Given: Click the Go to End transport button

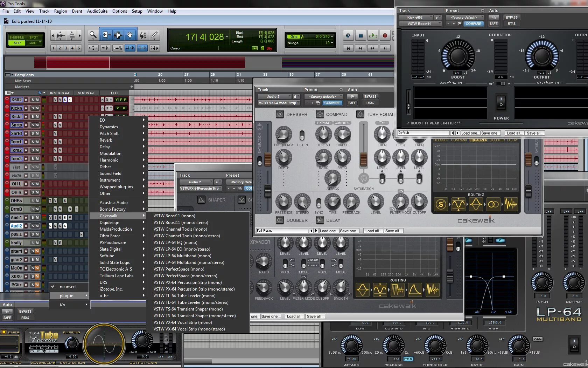Looking at the screenshot, I should (x=385, y=48).
